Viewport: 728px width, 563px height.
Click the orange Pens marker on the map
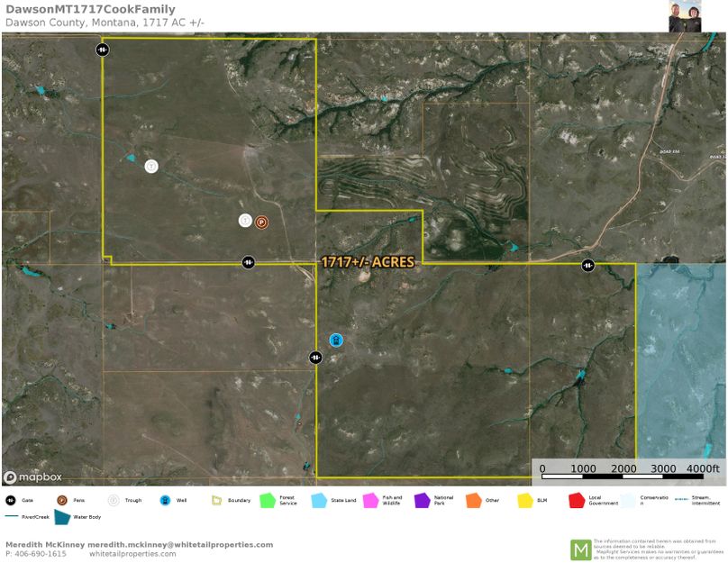(x=261, y=221)
